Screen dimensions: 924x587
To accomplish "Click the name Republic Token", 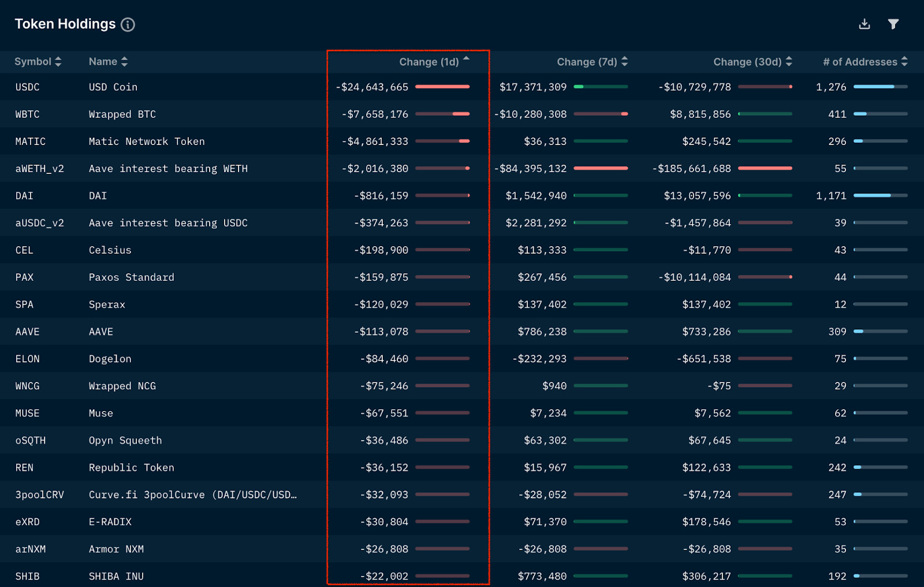I will [x=132, y=467].
